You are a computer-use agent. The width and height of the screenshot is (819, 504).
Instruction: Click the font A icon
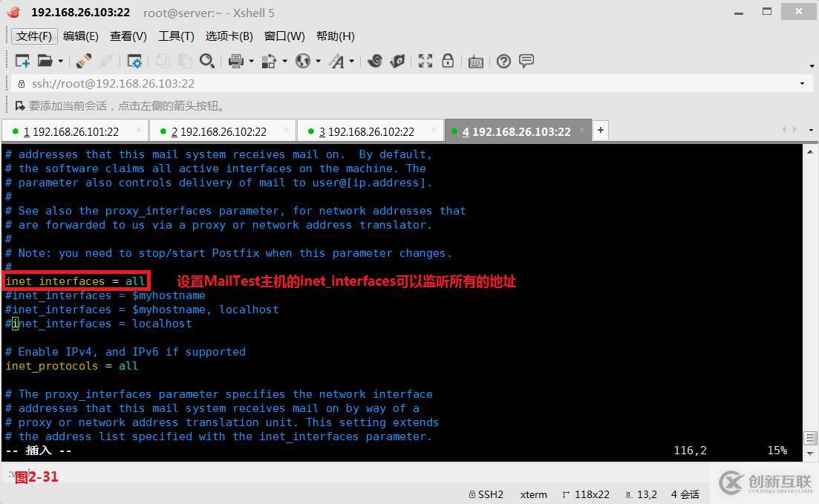coord(337,61)
